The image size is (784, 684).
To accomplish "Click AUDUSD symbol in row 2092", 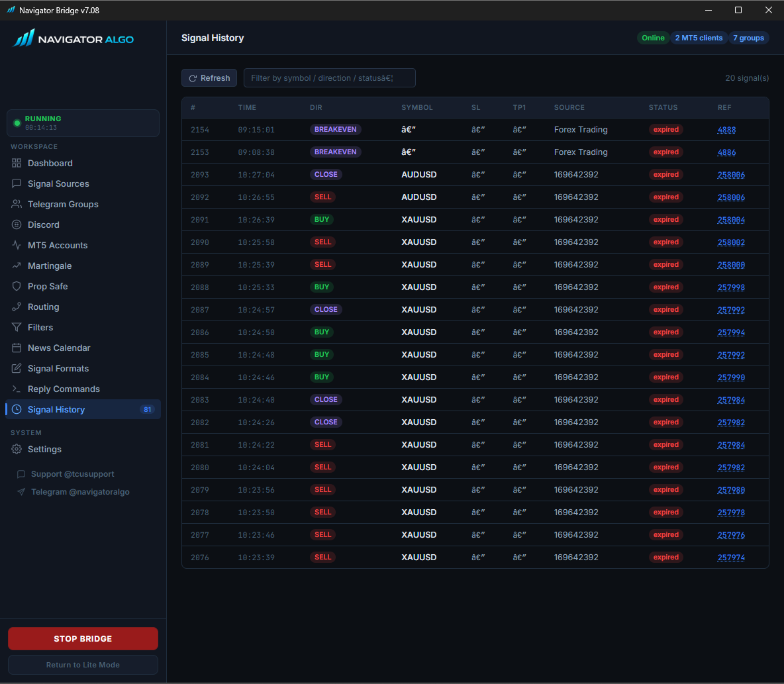I will [419, 197].
